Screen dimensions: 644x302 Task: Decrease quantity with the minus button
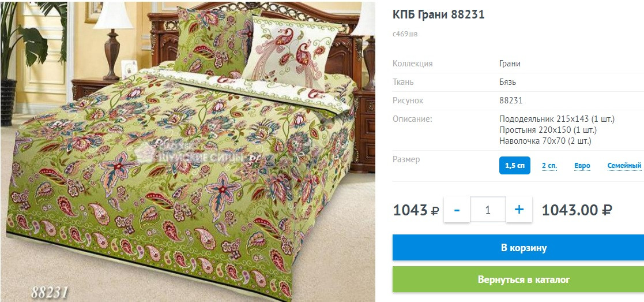457,210
